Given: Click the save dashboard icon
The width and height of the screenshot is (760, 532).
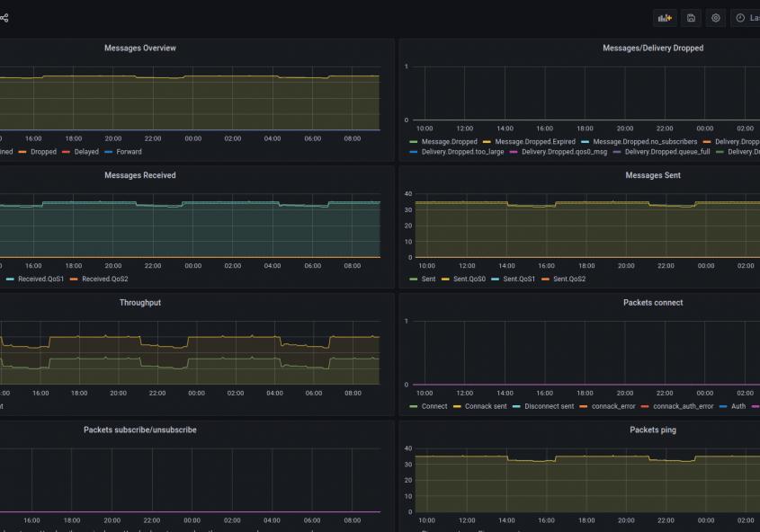Looking at the screenshot, I should (691, 17).
